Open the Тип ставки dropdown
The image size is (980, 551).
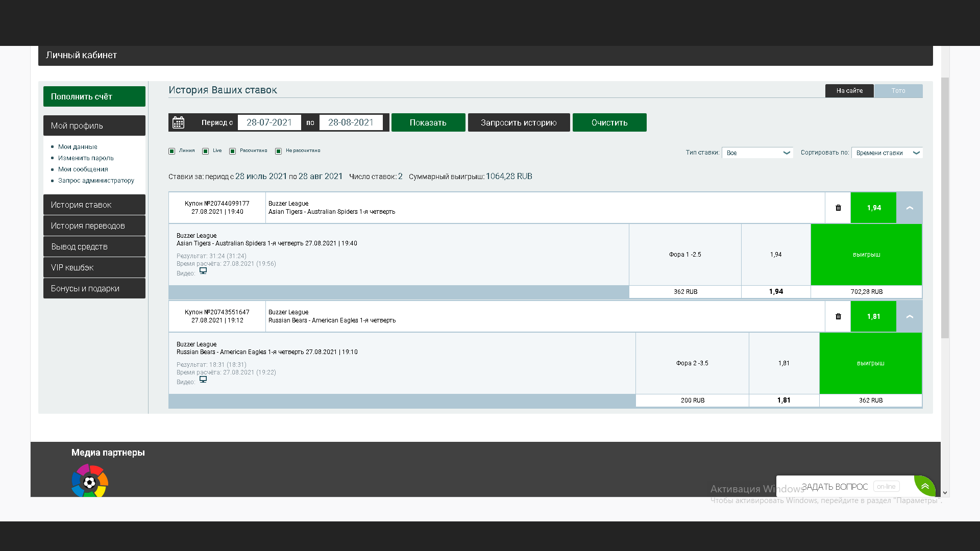[x=757, y=153]
